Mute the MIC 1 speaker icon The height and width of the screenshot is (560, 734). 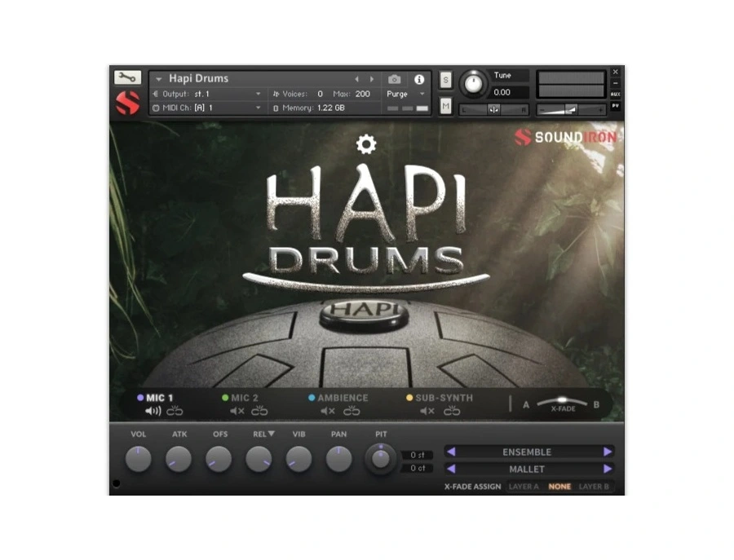[153, 411]
